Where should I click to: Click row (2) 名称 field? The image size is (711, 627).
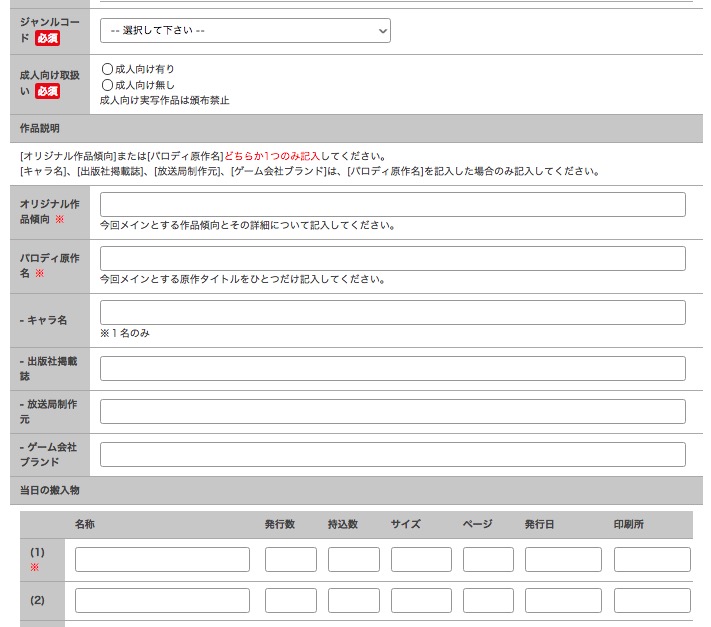[162, 600]
